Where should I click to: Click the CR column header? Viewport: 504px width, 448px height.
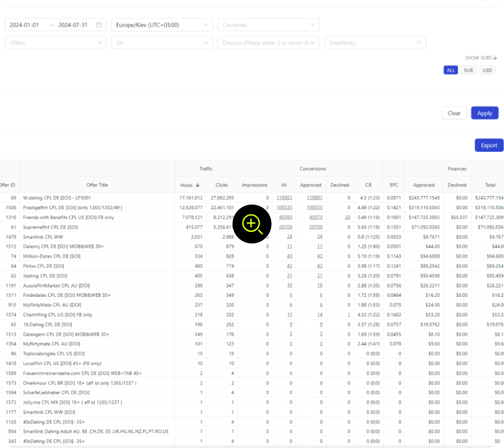368,185
